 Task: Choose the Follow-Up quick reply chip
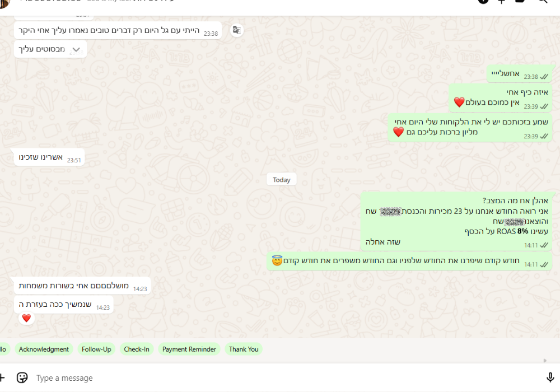click(x=96, y=349)
